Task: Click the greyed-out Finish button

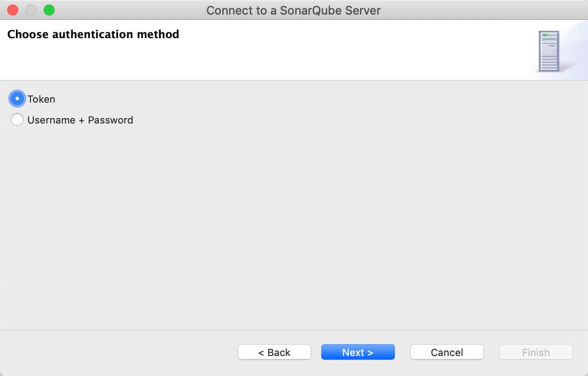Action: click(536, 352)
